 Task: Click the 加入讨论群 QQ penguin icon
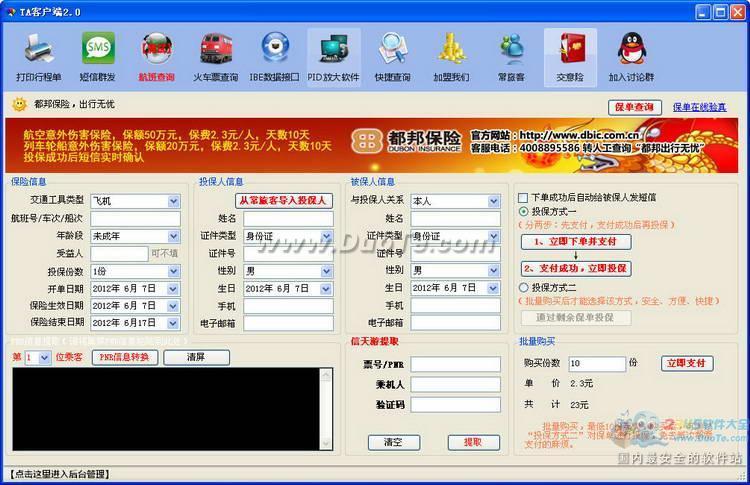630,49
